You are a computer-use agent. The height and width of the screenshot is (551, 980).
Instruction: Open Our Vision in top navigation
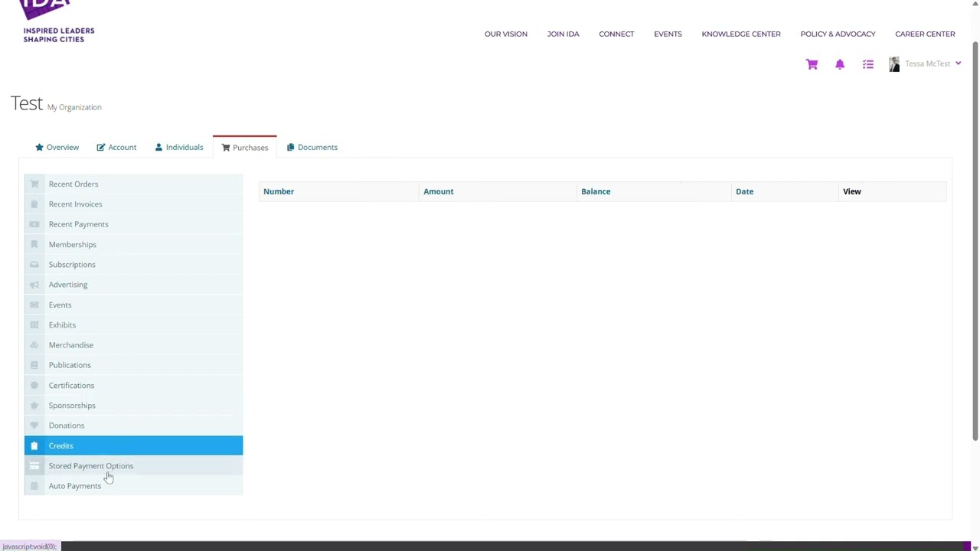pos(506,34)
